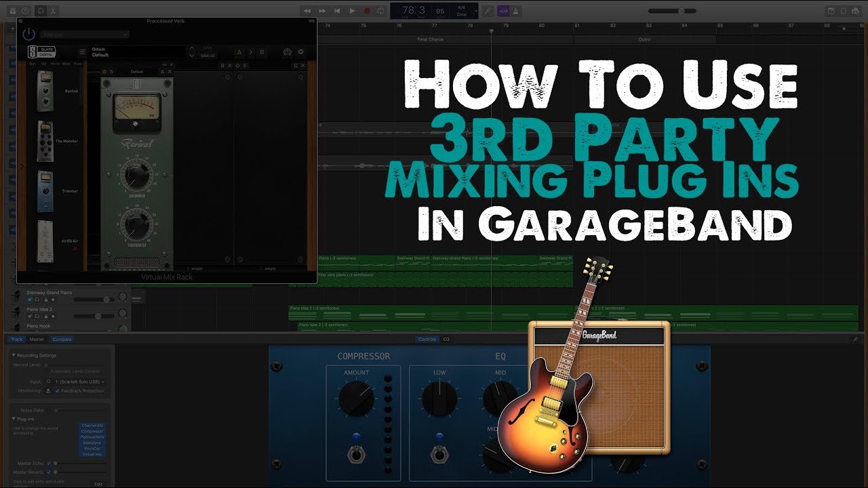This screenshot has height=488, width=868.
Task: Switch to EQ tab in Smart Controls
Action: pyautogui.click(x=446, y=339)
